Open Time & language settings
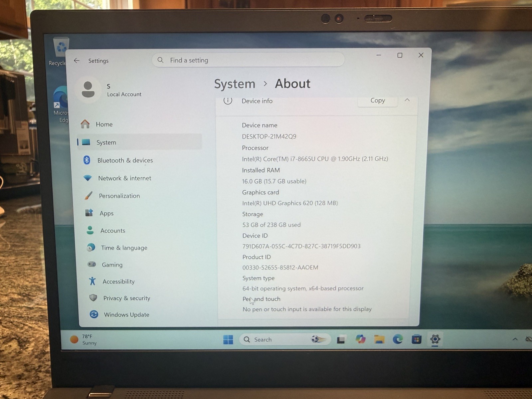This screenshot has width=532, height=399. (x=124, y=248)
